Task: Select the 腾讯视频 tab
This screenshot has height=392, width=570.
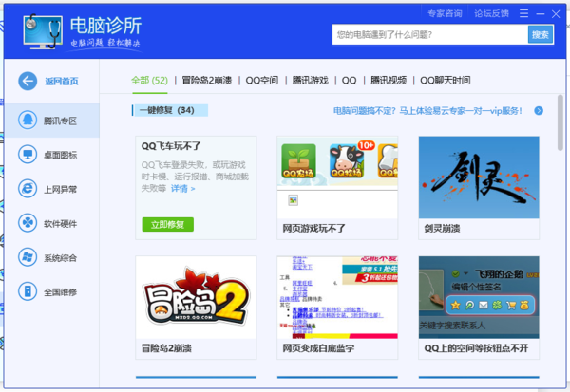Action: point(389,81)
